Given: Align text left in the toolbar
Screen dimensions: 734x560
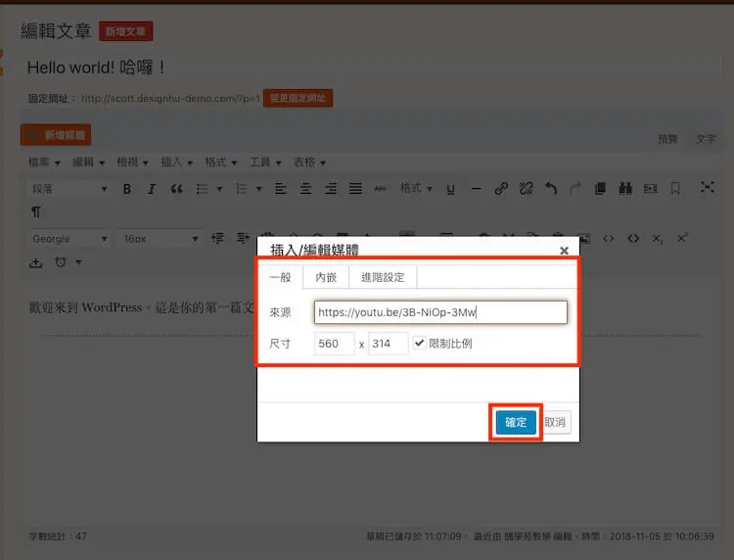Looking at the screenshot, I should click(281, 189).
